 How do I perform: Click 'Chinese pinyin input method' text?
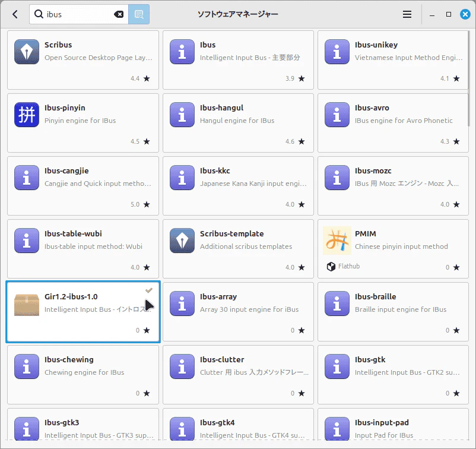pos(401,246)
